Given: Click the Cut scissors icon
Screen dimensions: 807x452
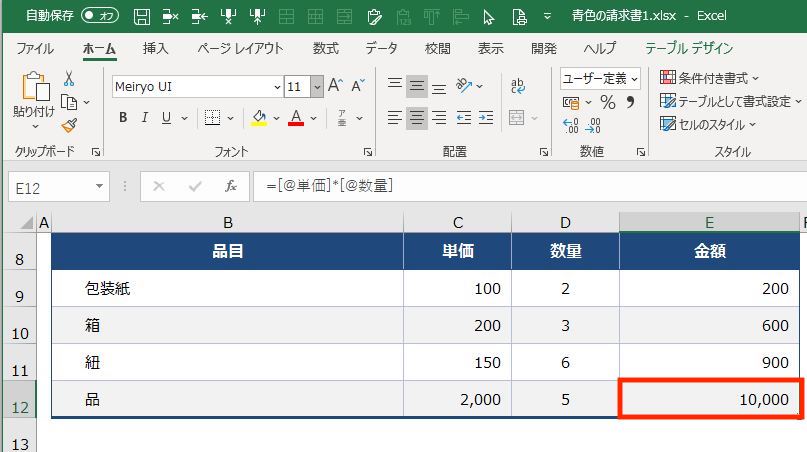Looking at the screenshot, I should (x=69, y=79).
